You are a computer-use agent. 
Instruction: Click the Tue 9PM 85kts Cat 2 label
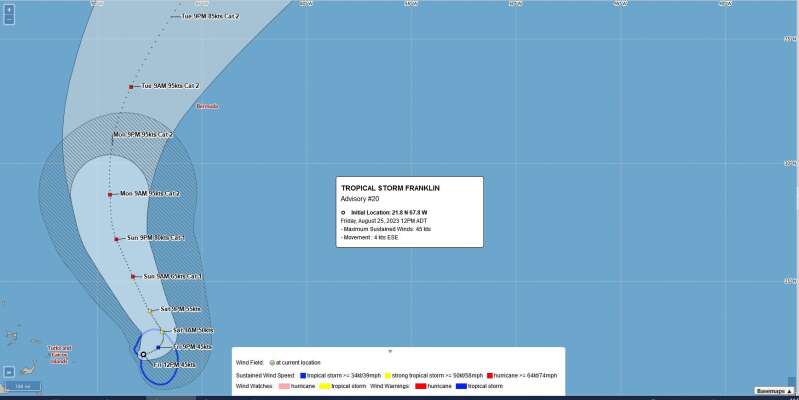(210, 16)
